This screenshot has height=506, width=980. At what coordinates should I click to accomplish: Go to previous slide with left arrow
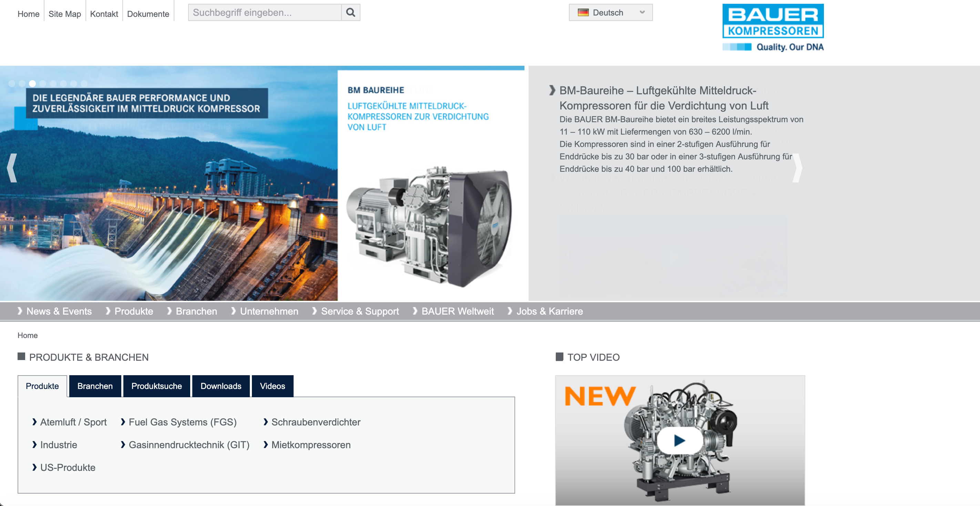(x=12, y=168)
